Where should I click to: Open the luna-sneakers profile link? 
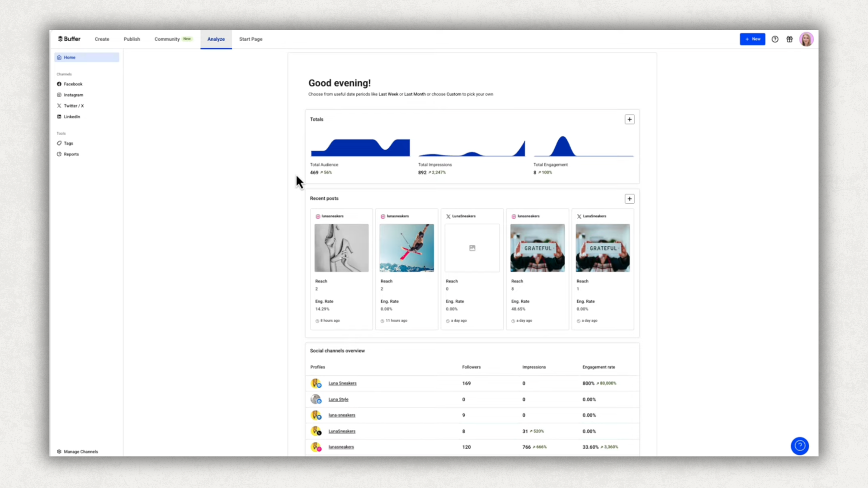[342, 415]
